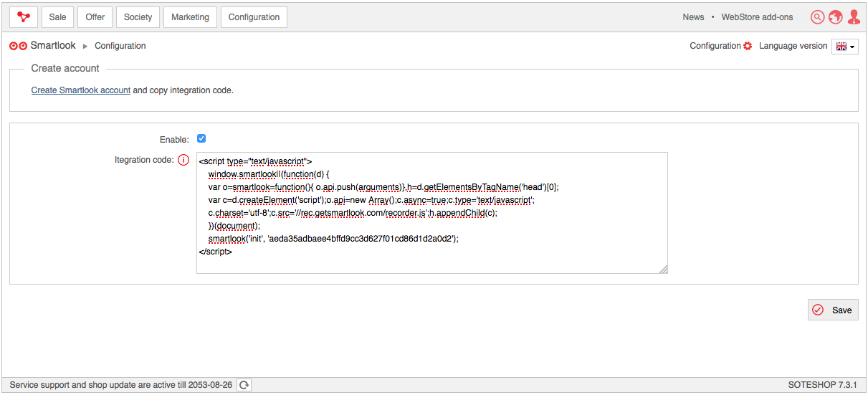The height and width of the screenshot is (395, 868).
Task: Open the Configuration top menu
Action: [x=254, y=17]
